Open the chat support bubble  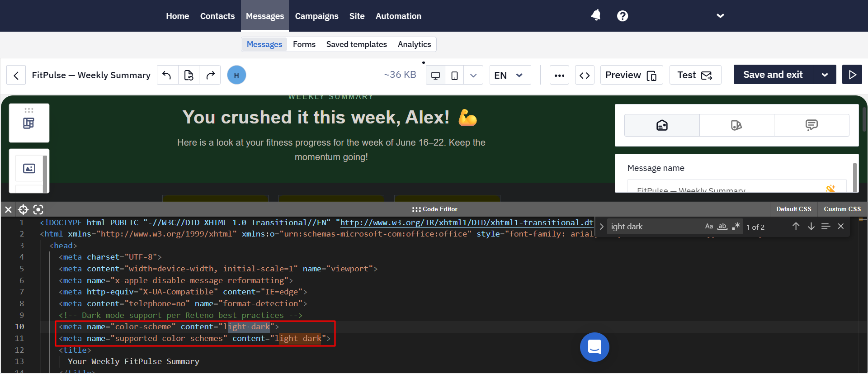pos(594,347)
